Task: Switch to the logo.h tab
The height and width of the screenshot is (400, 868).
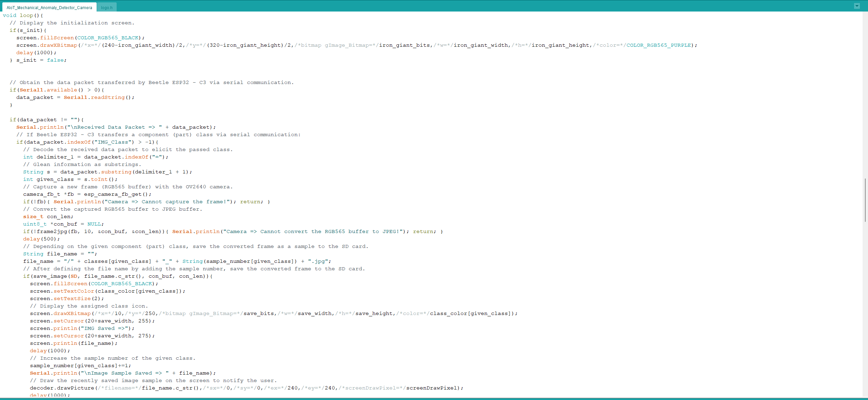Action: pyautogui.click(x=106, y=7)
